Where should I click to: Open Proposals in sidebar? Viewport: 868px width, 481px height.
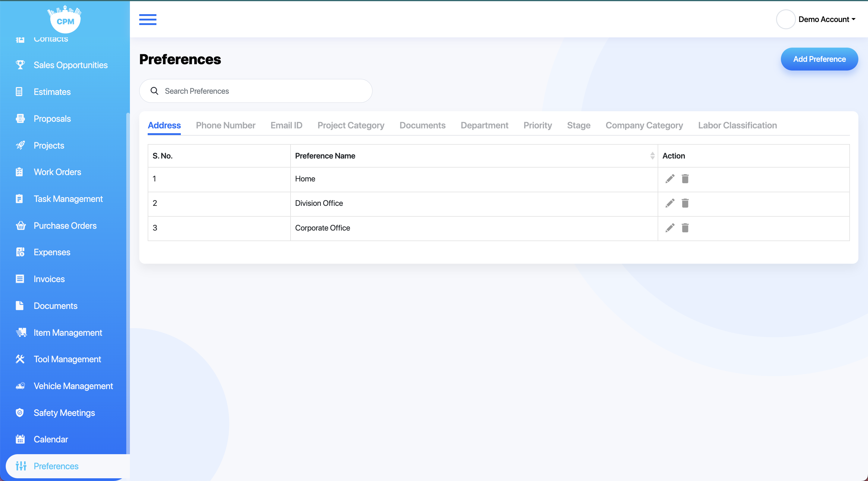52,118
